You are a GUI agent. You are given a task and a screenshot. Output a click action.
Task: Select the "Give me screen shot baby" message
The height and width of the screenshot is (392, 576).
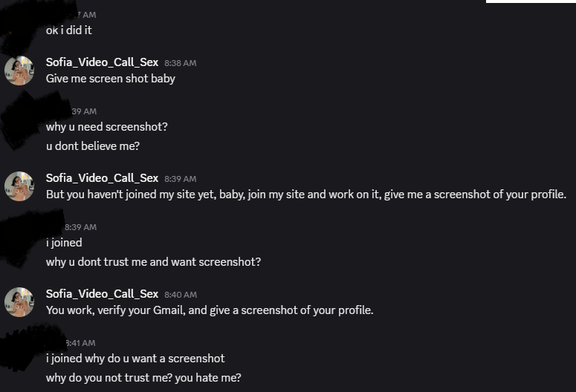click(x=110, y=79)
